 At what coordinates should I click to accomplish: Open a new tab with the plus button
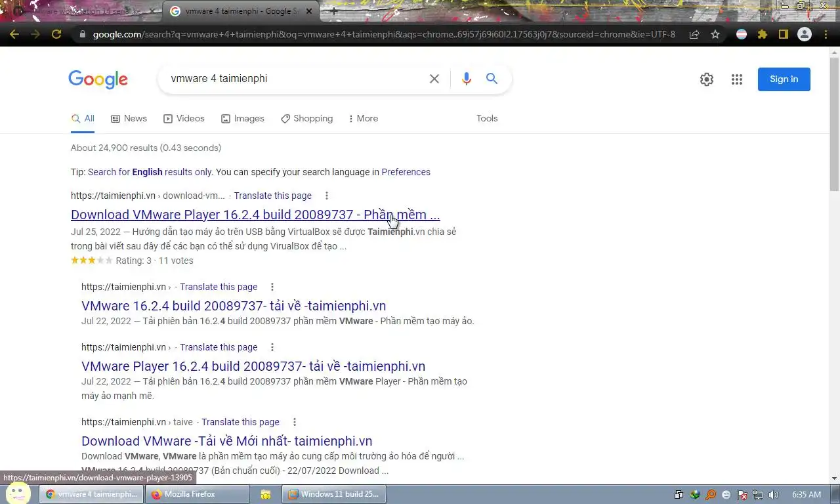[x=334, y=11]
